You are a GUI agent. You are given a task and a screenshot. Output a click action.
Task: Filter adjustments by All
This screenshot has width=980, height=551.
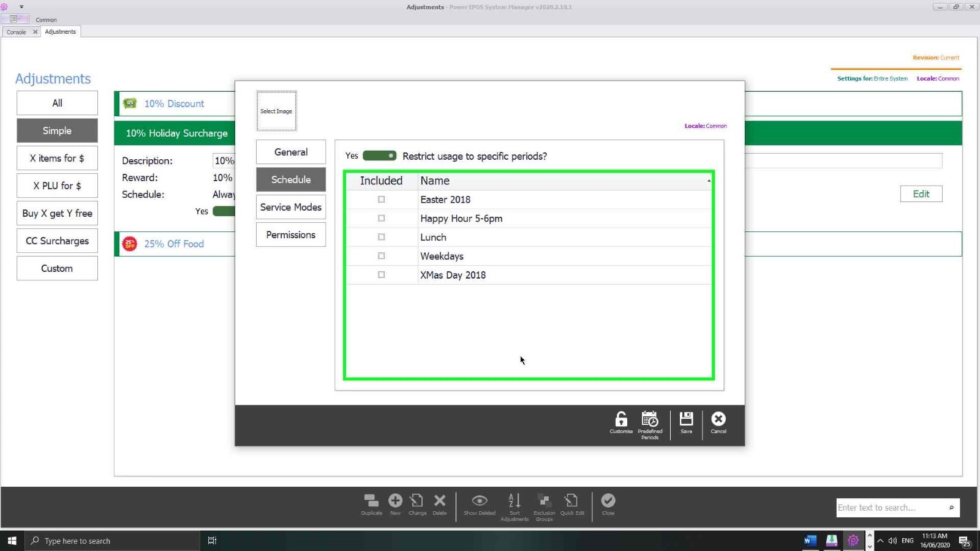tap(57, 103)
